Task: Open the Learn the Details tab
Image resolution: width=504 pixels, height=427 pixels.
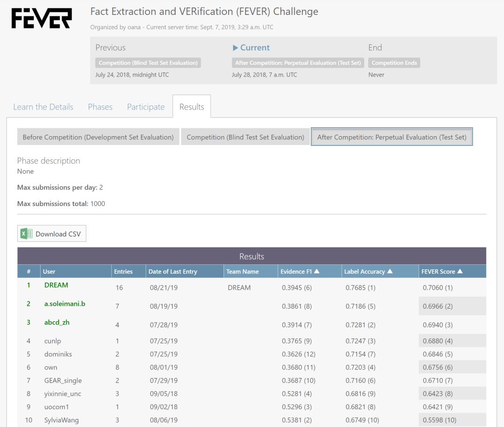Action: [x=43, y=107]
